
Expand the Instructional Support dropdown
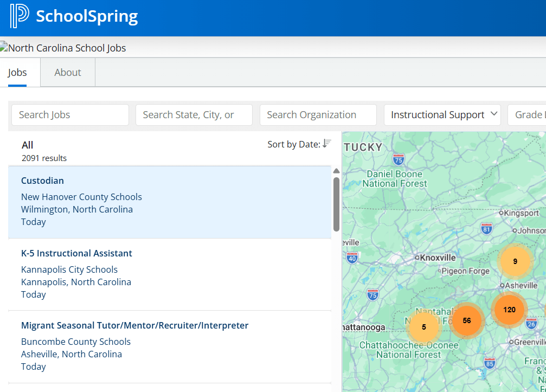pos(442,115)
